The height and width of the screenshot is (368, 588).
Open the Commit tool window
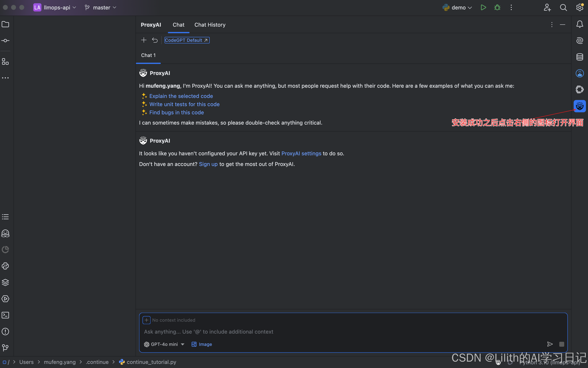pyautogui.click(x=5, y=41)
